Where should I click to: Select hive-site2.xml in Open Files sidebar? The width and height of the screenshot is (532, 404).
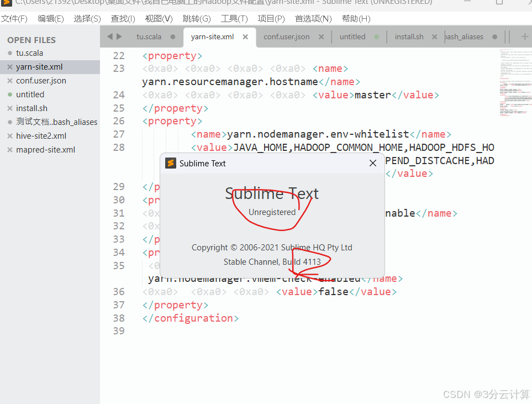coord(41,136)
